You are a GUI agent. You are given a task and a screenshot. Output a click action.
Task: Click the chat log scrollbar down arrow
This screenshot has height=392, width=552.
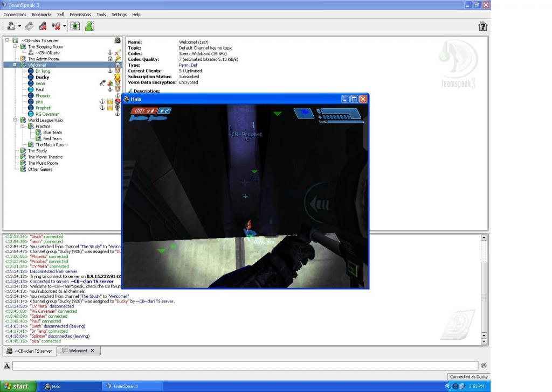484,341
